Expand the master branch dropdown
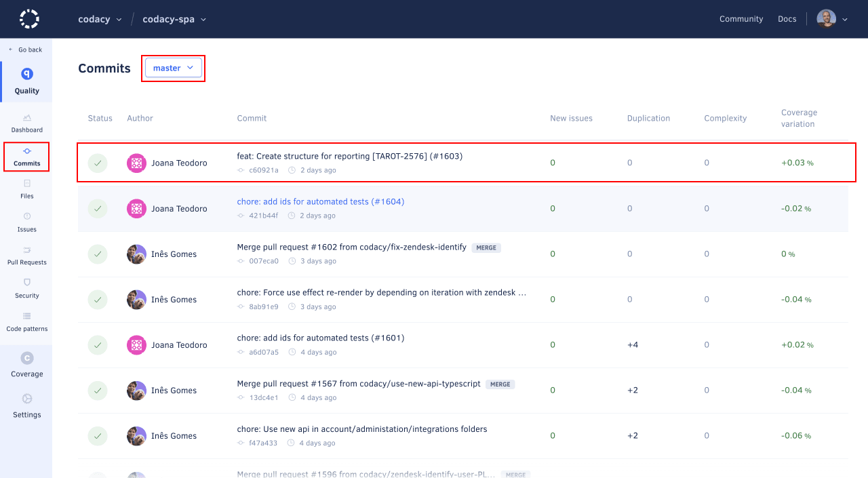Viewport: 868px width, 478px height. [174, 68]
